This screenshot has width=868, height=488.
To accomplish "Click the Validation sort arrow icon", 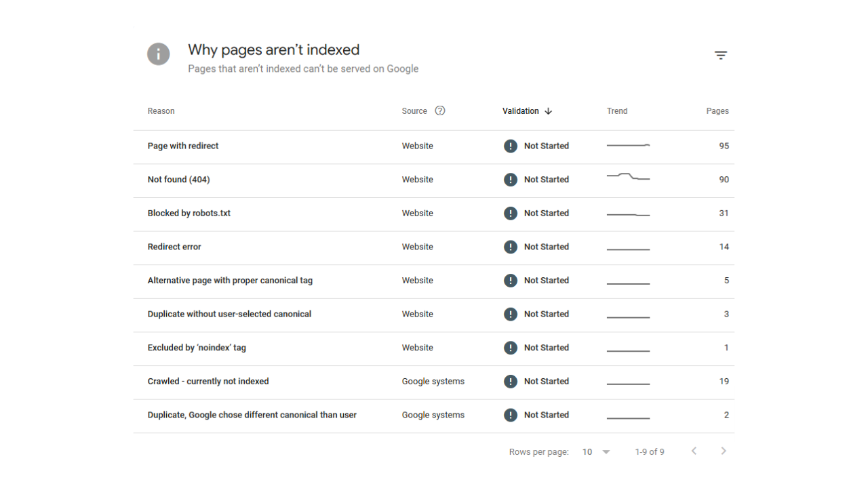I will click(x=549, y=111).
